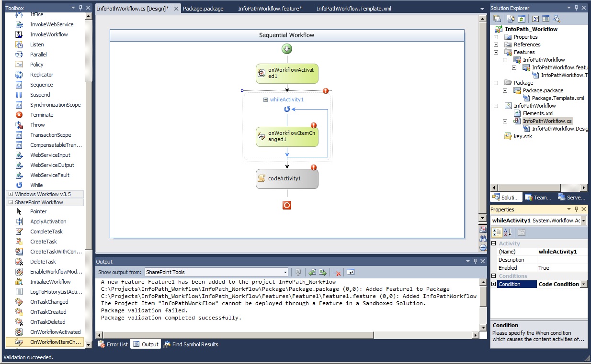Click the Clear All output icon
This screenshot has width=591, height=364.
click(336, 272)
